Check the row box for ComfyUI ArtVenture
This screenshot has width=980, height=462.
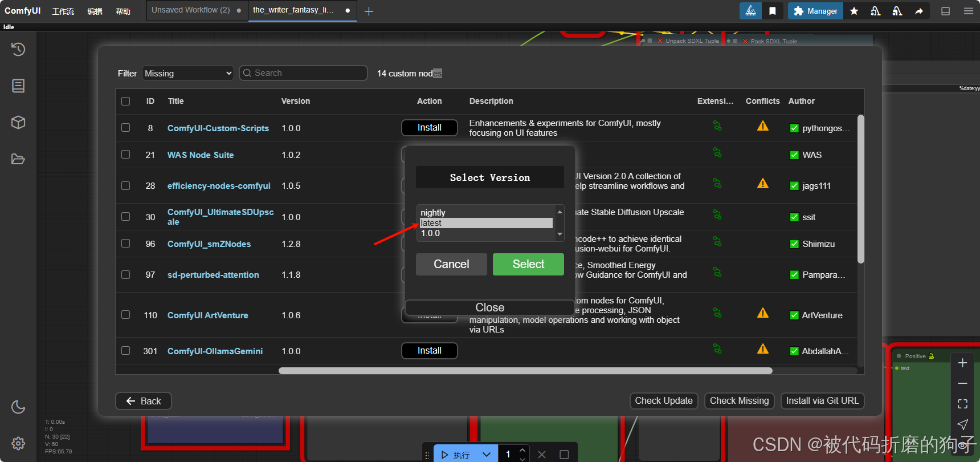[x=126, y=315]
